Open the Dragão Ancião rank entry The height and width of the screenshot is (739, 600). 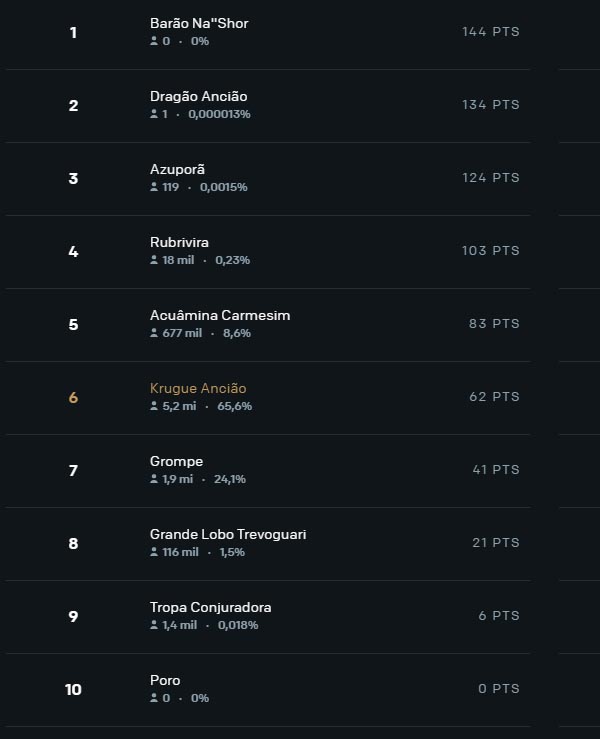tap(198, 96)
